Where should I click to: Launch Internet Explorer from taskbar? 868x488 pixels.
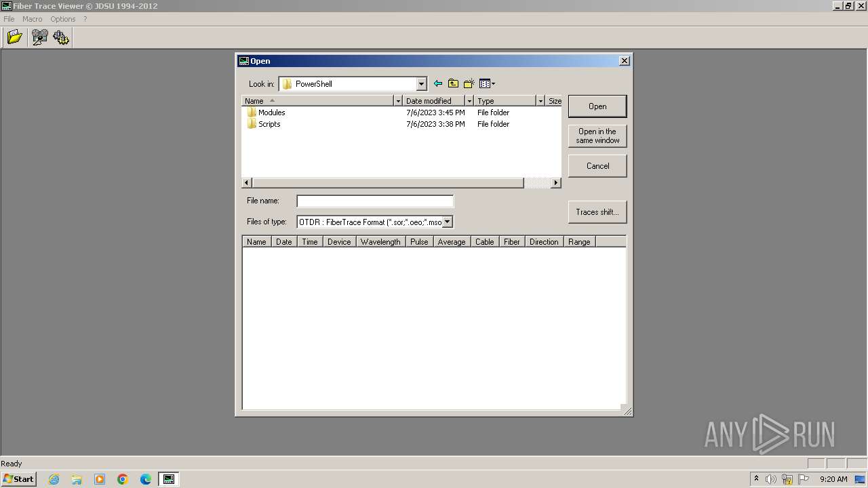click(54, 479)
